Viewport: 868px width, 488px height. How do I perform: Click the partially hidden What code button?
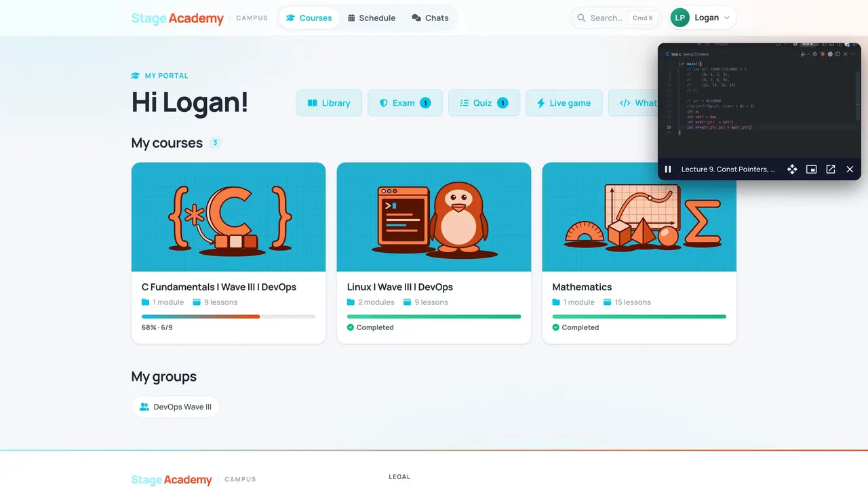point(633,103)
